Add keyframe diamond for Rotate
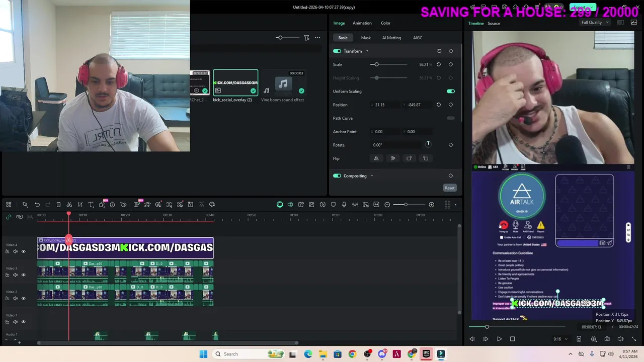This screenshot has height=362, width=644. pos(451,145)
